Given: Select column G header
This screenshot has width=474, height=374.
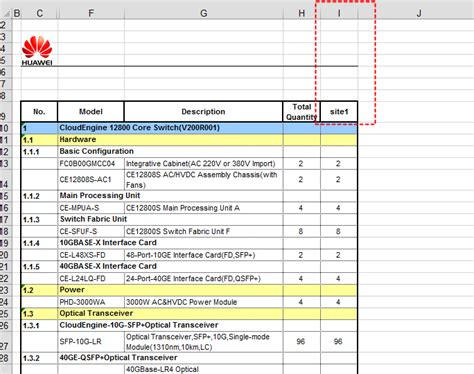Looking at the screenshot, I should tap(204, 13).
